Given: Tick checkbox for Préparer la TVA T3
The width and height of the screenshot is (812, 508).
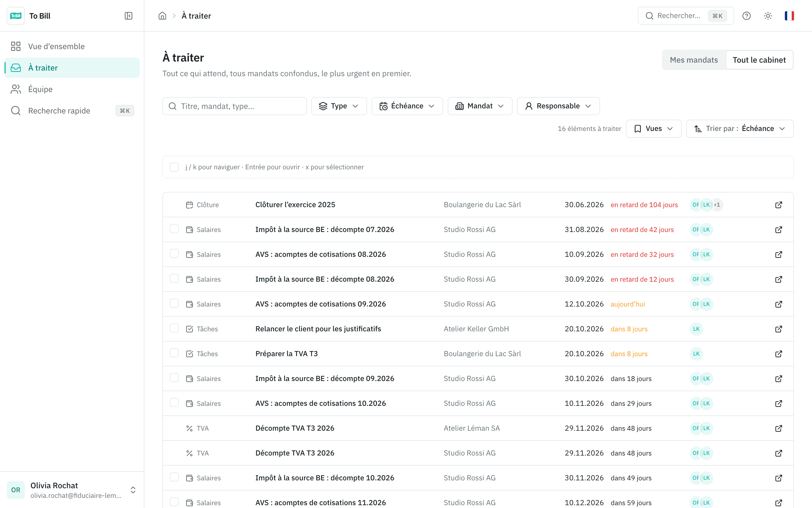Looking at the screenshot, I should [x=174, y=353].
